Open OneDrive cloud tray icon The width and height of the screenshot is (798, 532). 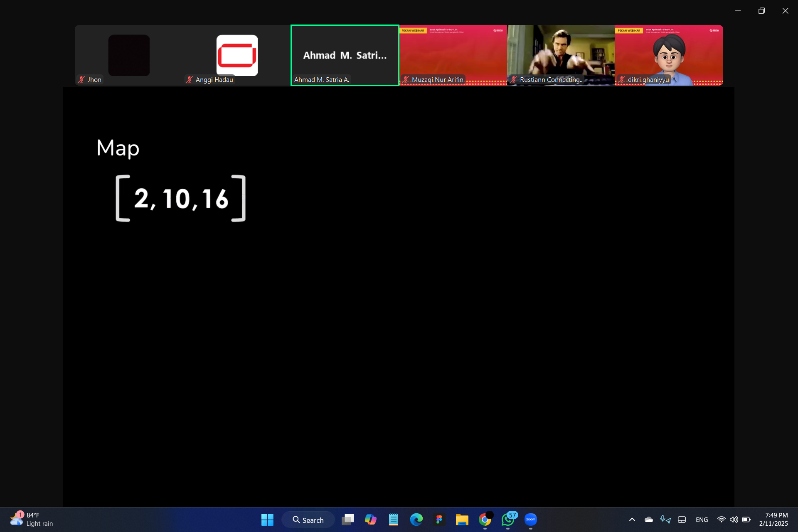pos(649,520)
